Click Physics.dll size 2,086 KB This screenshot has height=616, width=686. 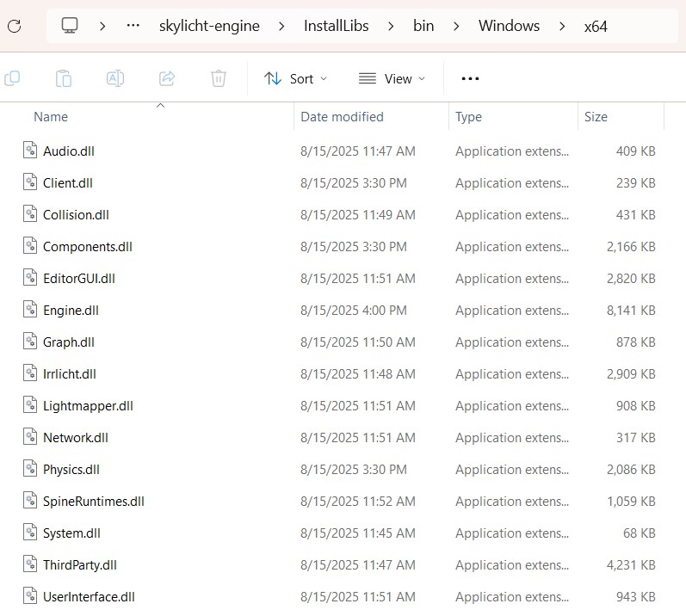[631, 470]
